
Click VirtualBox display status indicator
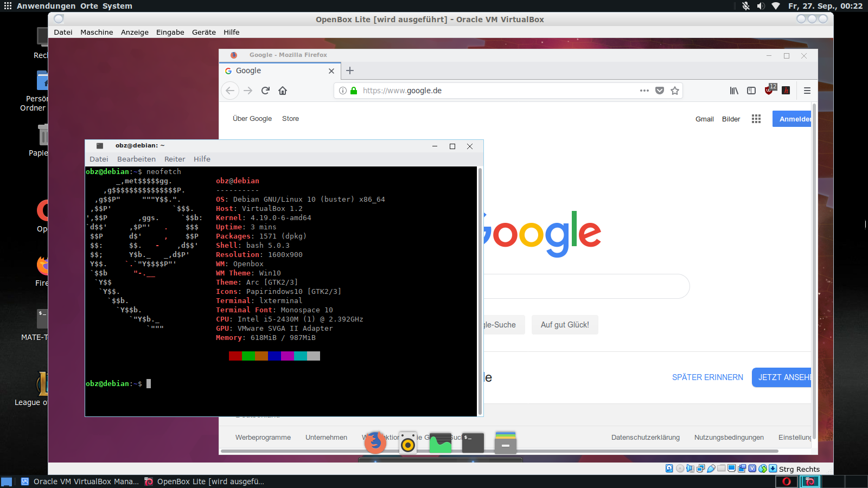(x=731, y=468)
